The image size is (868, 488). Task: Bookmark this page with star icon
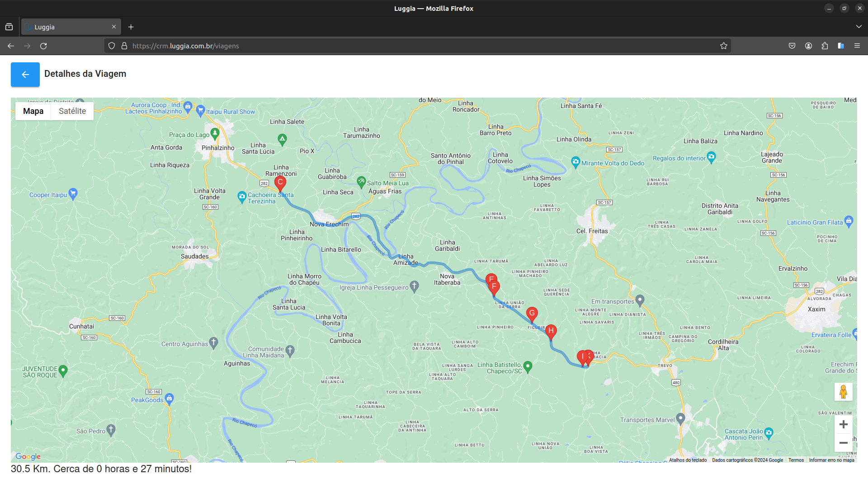tap(724, 46)
